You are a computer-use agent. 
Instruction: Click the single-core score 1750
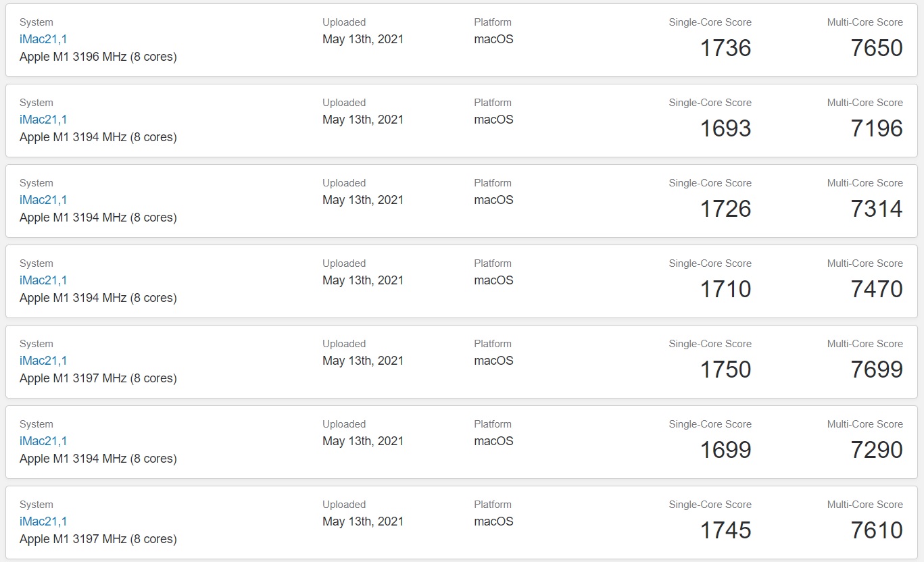click(x=725, y=369)
